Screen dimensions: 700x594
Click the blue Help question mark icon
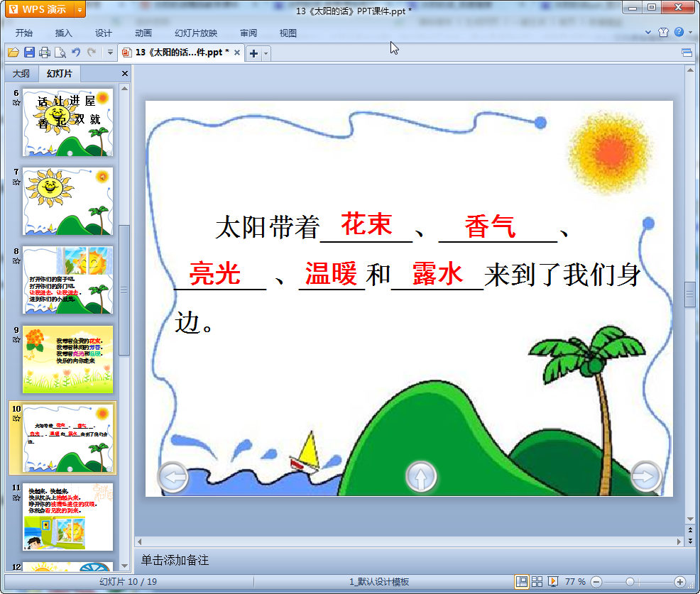(x=679, y=33)
